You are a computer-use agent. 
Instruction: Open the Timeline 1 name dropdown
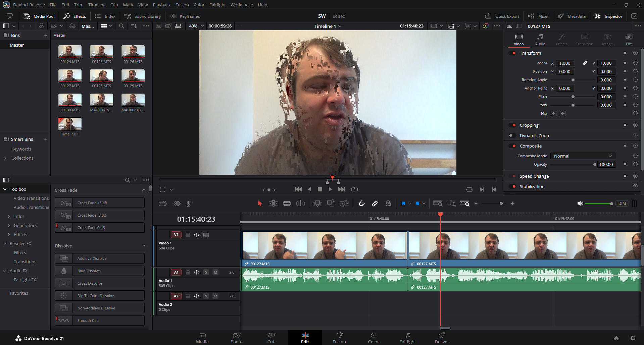328,26
